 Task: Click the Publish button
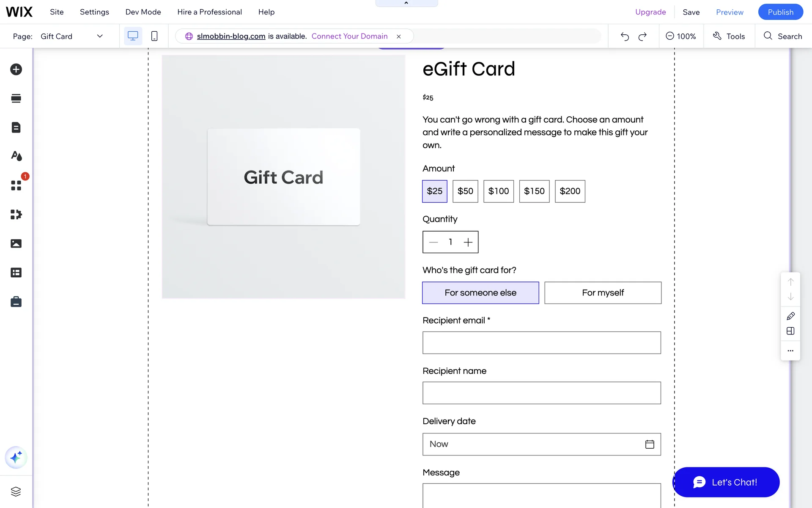(780, 12)
